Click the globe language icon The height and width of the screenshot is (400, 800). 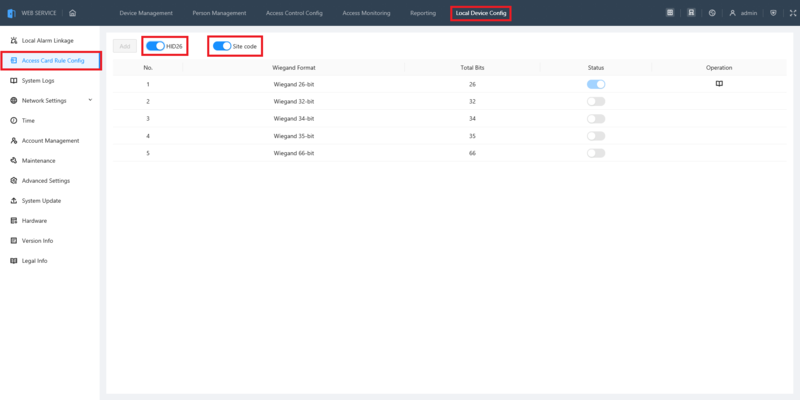pyautogui.click(x=712, y=13)
